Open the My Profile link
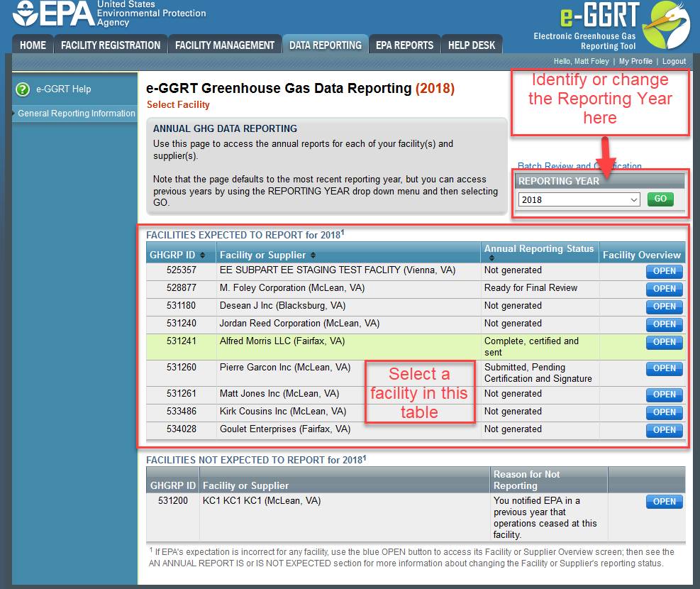The height and width of the screenshot is (589, 700). pos(635,61)
